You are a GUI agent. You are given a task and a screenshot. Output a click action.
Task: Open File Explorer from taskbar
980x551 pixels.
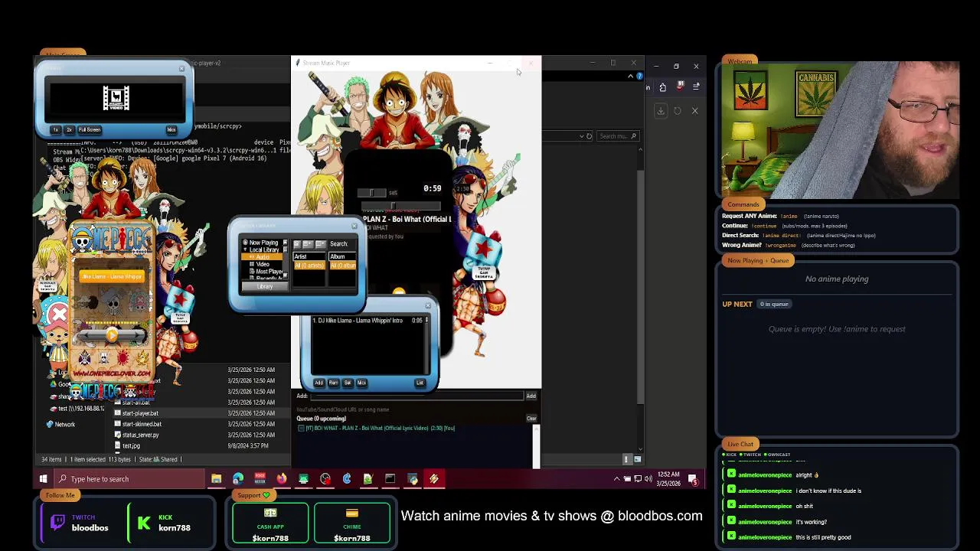(217, 479)
